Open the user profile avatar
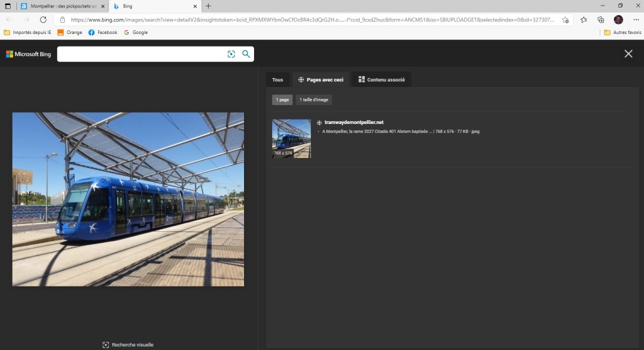This screenshot has height=350, width=644. pos(618,20)
